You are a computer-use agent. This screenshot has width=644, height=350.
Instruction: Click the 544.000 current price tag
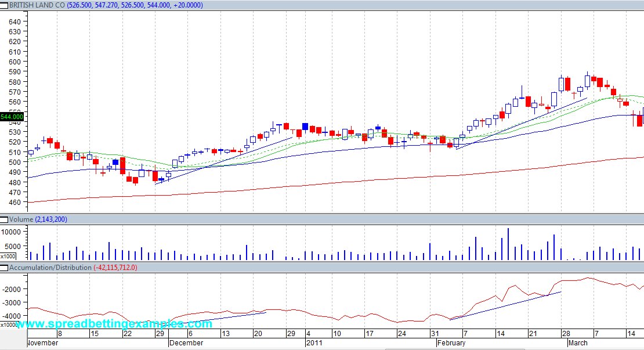(12, 117)
